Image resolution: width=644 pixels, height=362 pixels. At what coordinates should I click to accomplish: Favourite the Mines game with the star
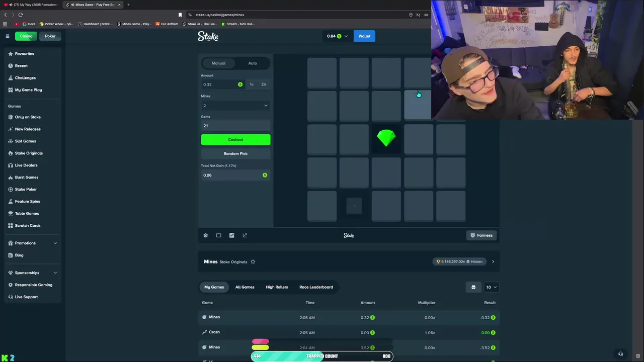(253, 262)
